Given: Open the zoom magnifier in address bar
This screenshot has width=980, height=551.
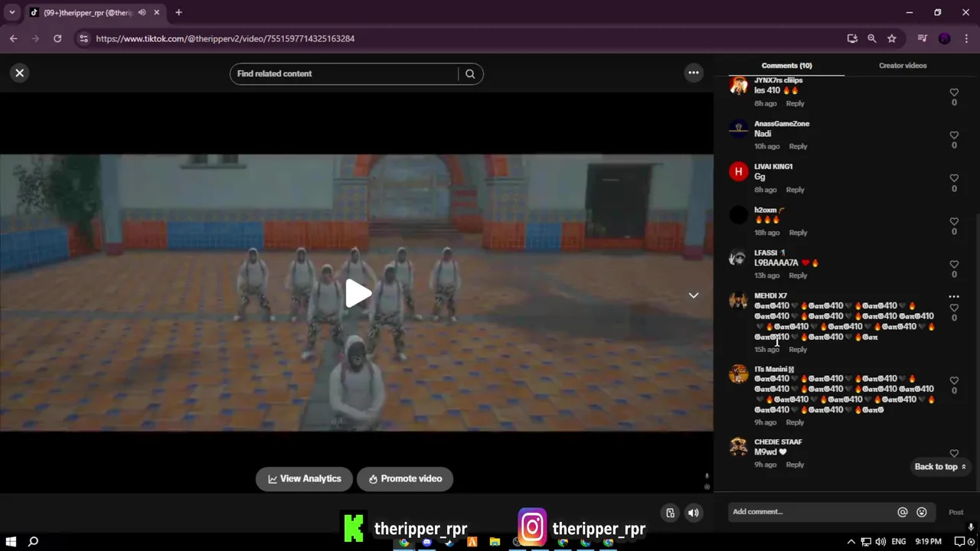Looking at the screenshot, I should tap(872, 38).
